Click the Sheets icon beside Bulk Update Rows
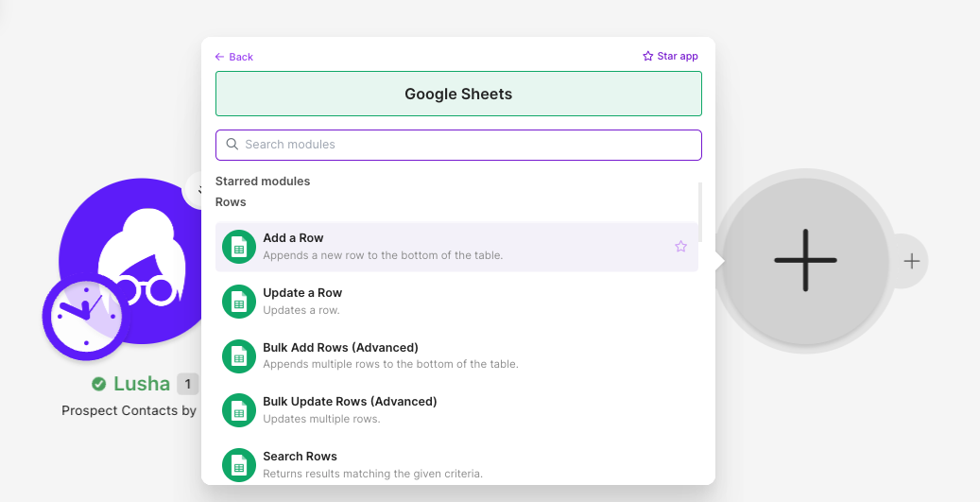 239,410
